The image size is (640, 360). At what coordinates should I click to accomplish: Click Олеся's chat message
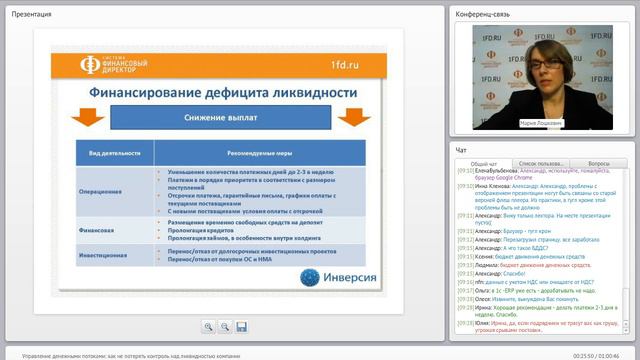(518, 299)
